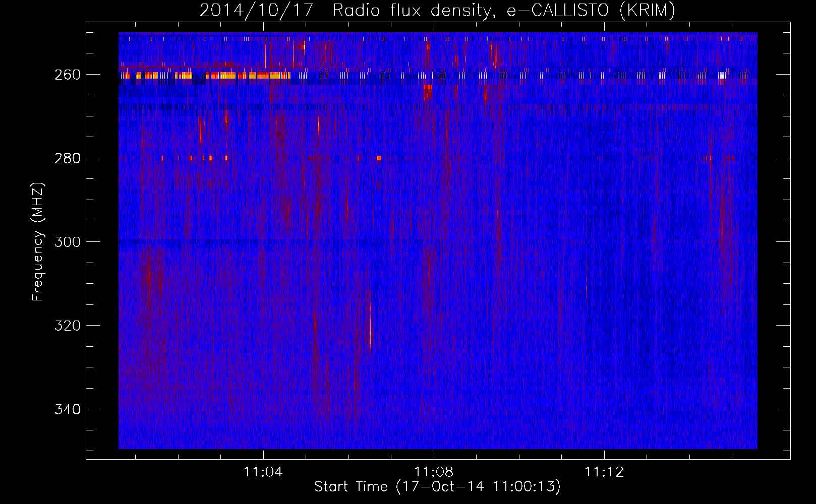816x504 pixels.
Task: Click the 260 frequency tick label
Action: (68, 75)
